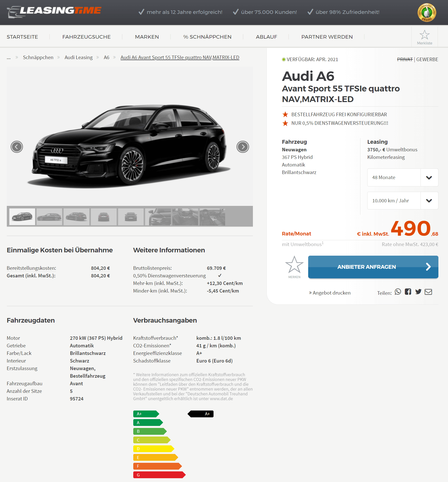The width and height of the screenshot is (448, 482).
Task: Share offer on Facebook icon
Action: (x=408, y=292)
